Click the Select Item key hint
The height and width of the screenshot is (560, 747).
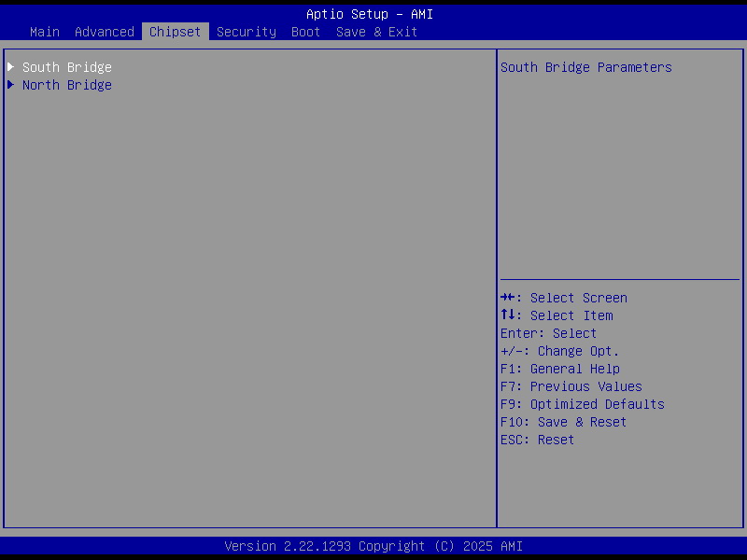(557, 315)
